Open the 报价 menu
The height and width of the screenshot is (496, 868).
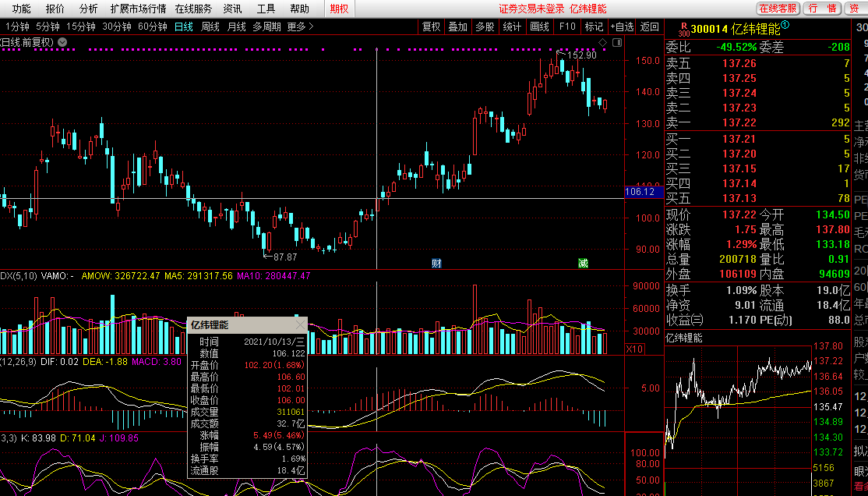click(x=55, y=9)
